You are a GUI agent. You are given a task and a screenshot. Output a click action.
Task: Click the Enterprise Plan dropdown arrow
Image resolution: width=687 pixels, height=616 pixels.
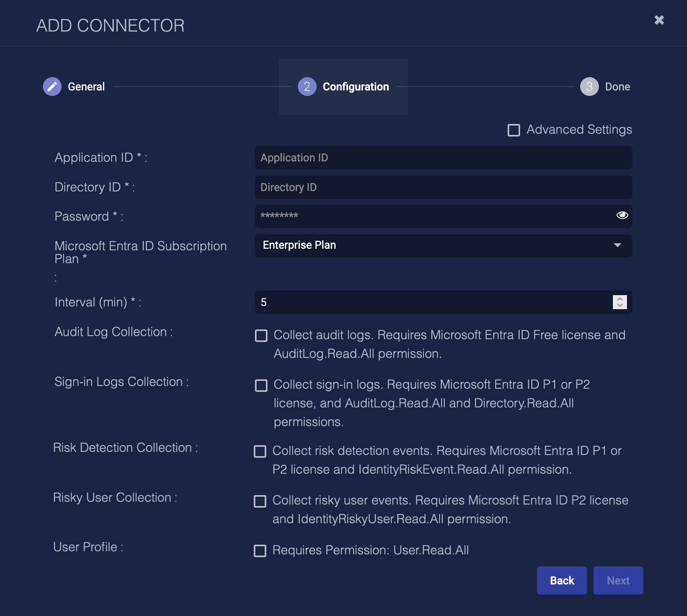pos(617,246)
